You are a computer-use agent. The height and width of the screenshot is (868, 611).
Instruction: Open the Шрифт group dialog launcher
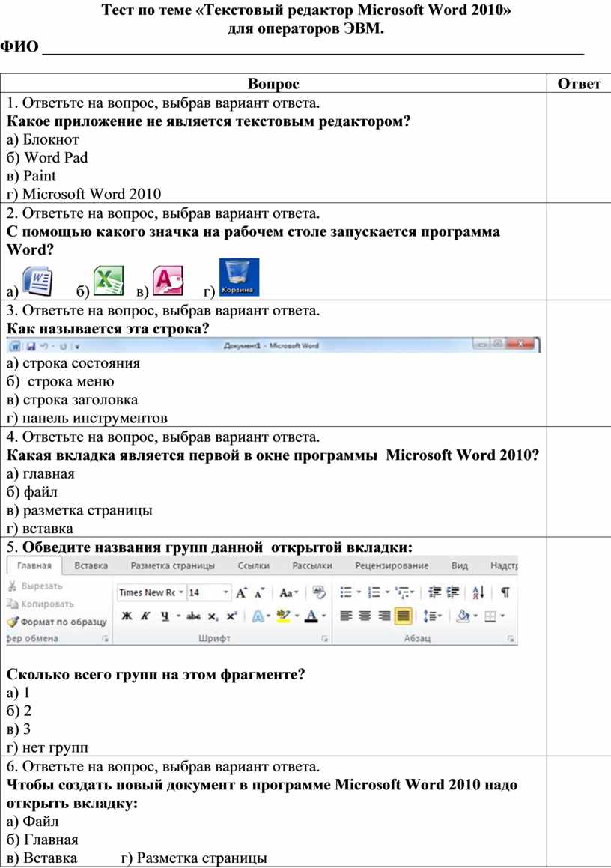[x=324, y=639]
